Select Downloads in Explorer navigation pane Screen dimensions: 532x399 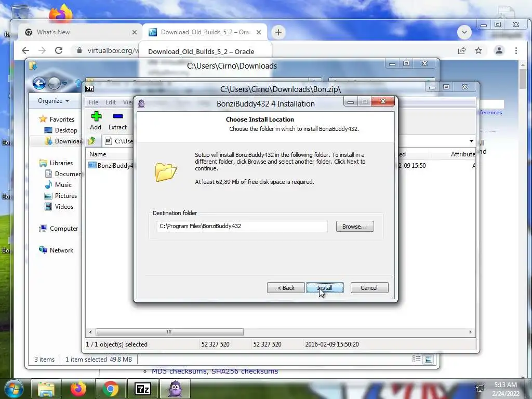click(x=63, y=141)
